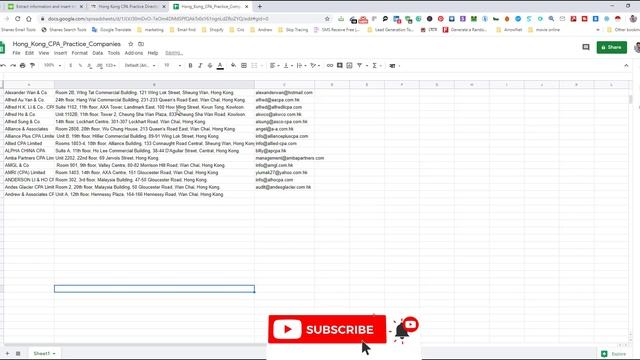
Task: Open the Google Translate bookmark
Action: coord(111,30)
